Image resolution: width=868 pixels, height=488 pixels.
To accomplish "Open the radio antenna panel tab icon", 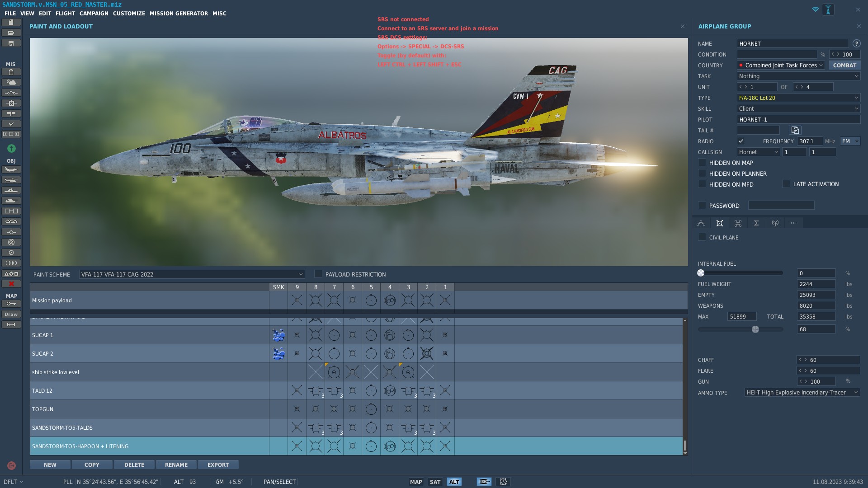I will pos(775,223).
